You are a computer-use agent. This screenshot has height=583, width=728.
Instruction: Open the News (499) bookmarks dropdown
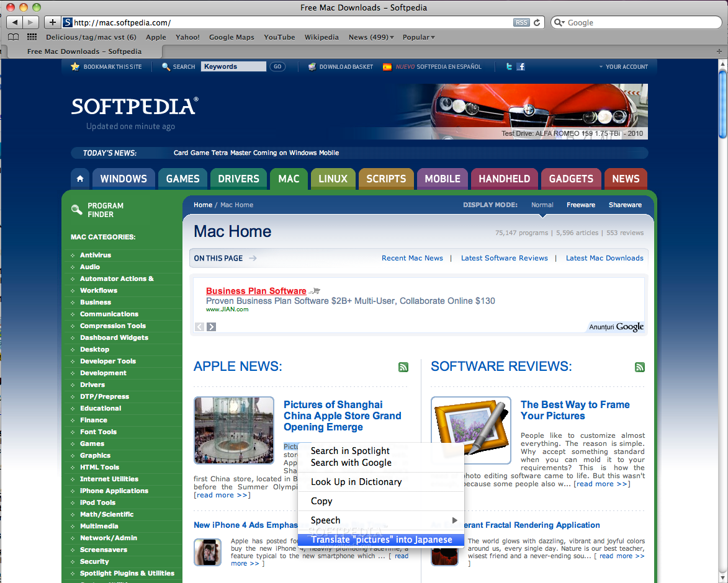(x=371, y=37)
